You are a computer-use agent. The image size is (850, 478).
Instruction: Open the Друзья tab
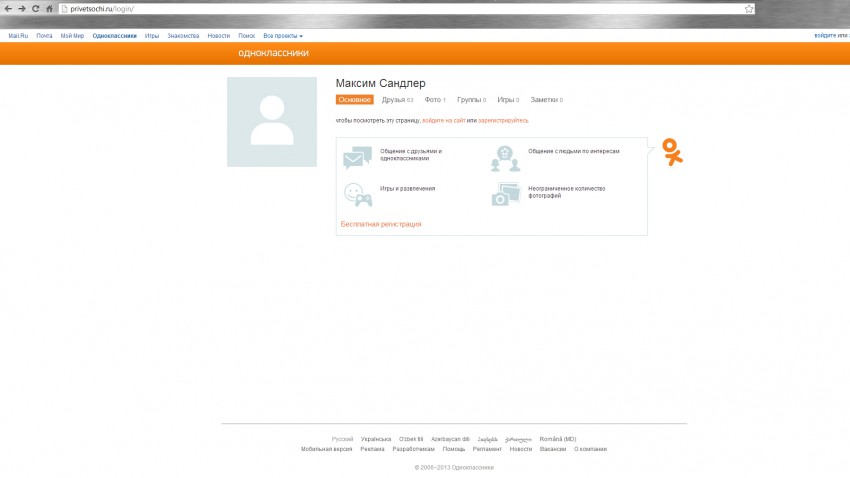397,100
